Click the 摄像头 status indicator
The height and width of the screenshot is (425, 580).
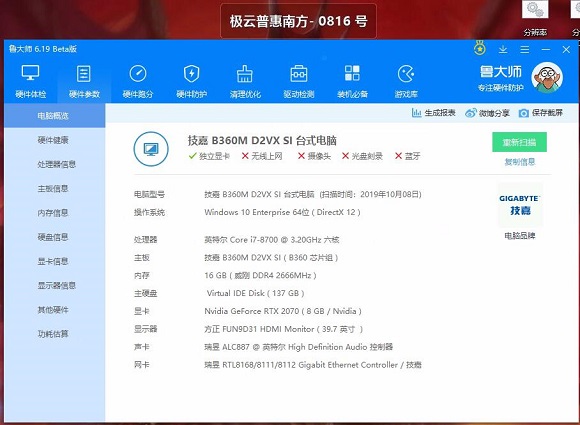click(x=314, y=156)
